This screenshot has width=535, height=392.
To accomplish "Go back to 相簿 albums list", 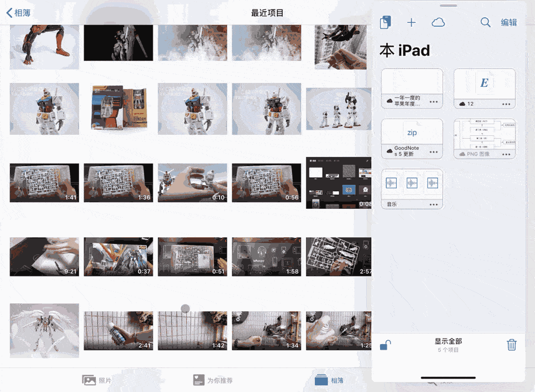I will pyautogui.click(x=18, y=13).
